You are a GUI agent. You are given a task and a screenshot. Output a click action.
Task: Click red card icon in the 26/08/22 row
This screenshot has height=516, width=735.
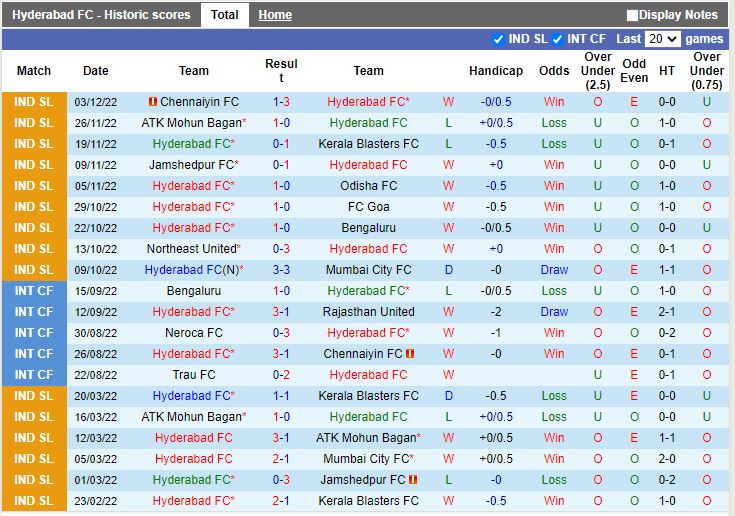pyautogui.click(x=410, y=354)
